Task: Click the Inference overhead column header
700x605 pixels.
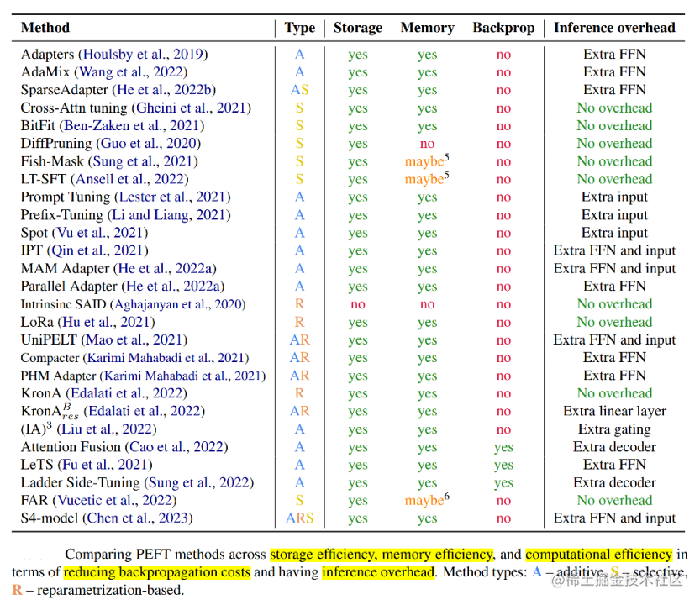Action: (614, 28)
